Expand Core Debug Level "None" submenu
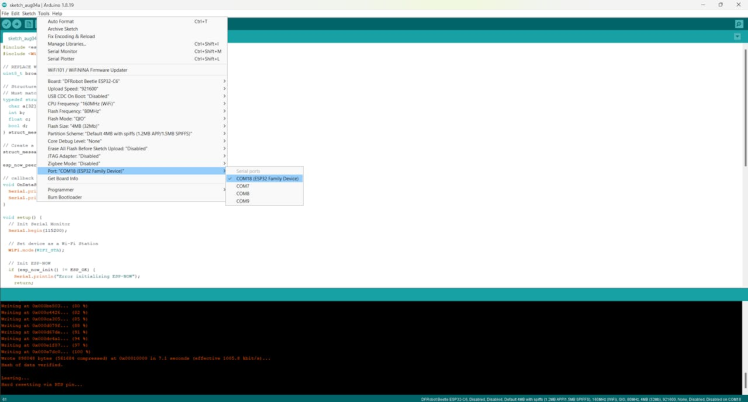The image size is (748, 402). coord(132,141)
